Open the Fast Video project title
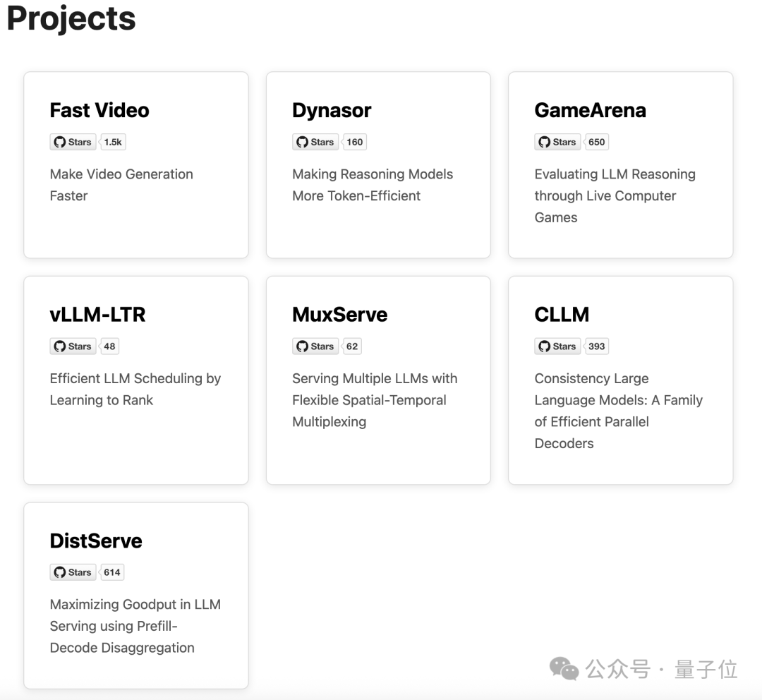This screenshot has height=700, width=762. (x=99, y=110)
